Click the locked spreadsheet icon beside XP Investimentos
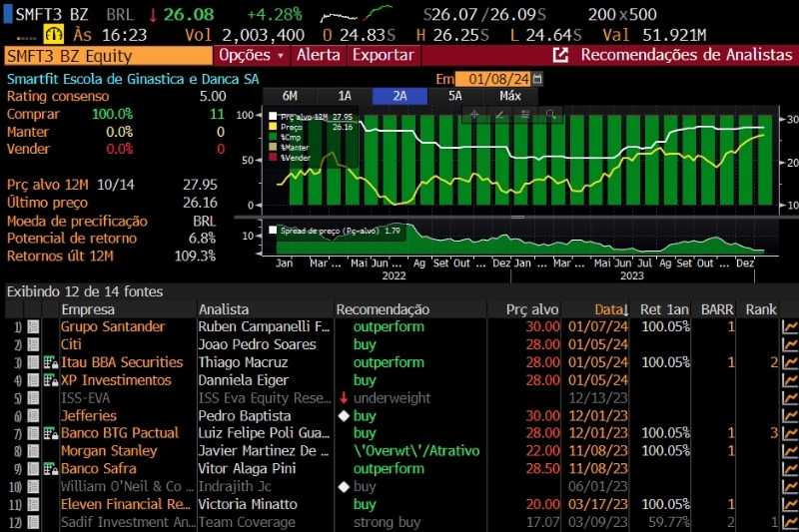 (x=51, y=380)
